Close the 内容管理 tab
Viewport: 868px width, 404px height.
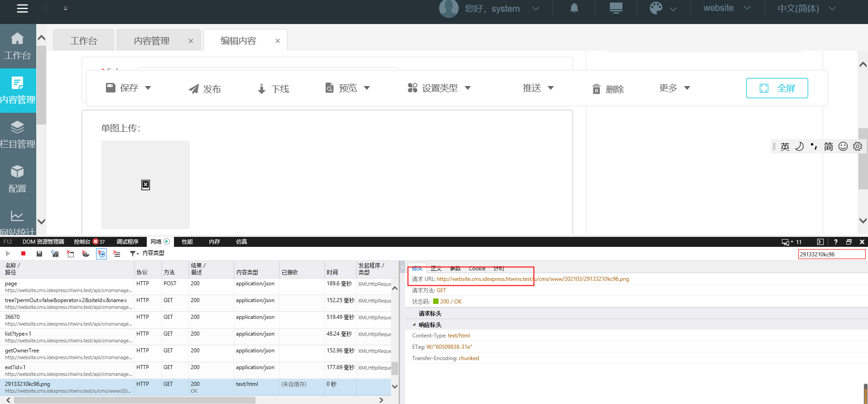[x=191, y=41]
